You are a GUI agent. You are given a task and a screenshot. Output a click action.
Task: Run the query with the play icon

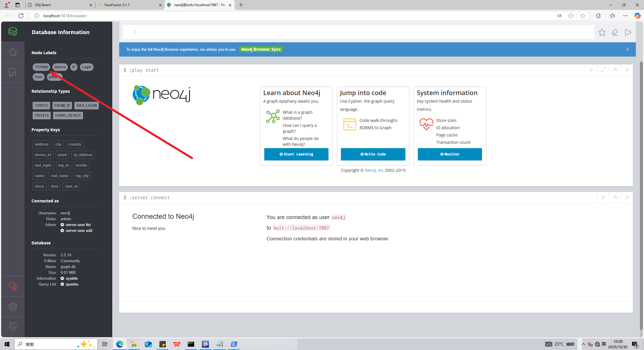[628, 32]
